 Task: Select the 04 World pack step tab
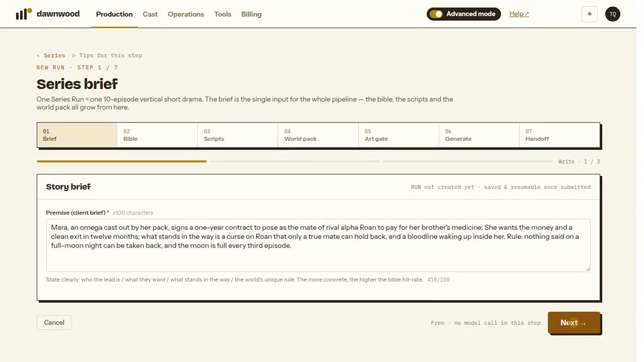pos(318,135)
